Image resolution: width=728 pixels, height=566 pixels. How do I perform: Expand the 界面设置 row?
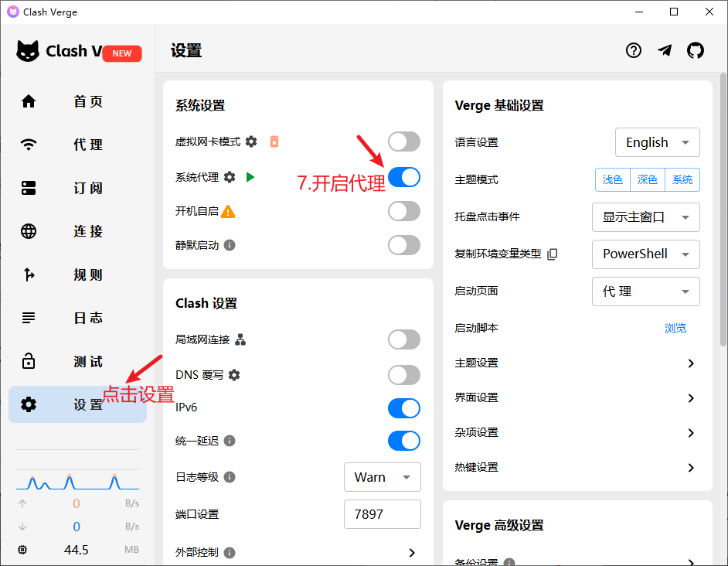pos(577,397)
